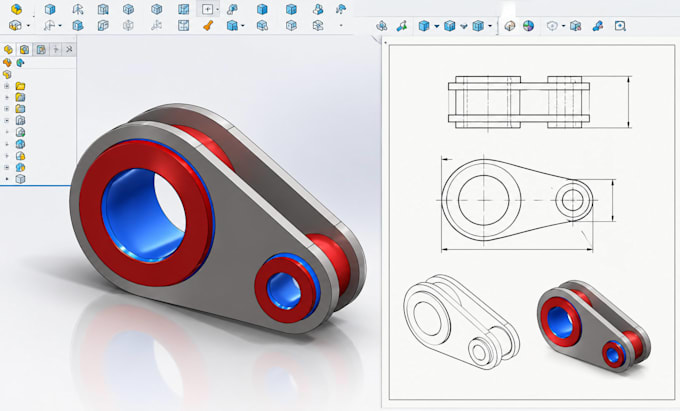Click the boxed plus-sign toolbar button
The image size is (680, 411).
coord(207,9)
